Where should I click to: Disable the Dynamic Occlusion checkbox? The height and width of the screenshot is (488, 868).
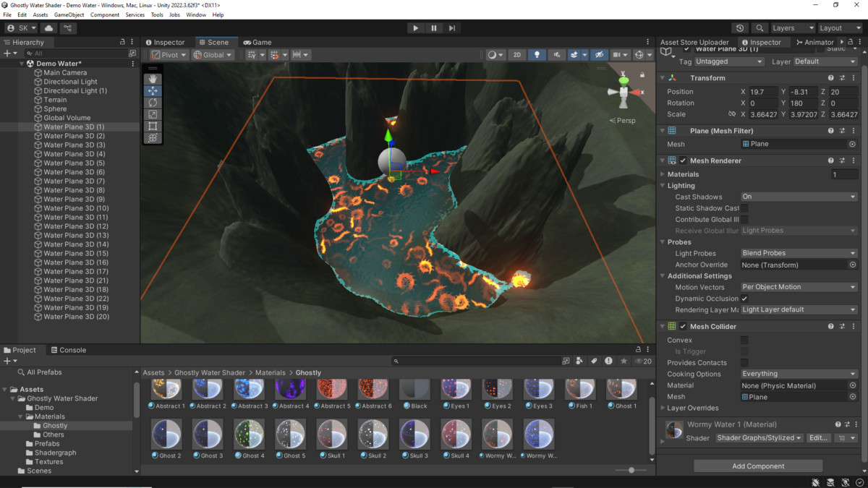(x=744, y=299)
